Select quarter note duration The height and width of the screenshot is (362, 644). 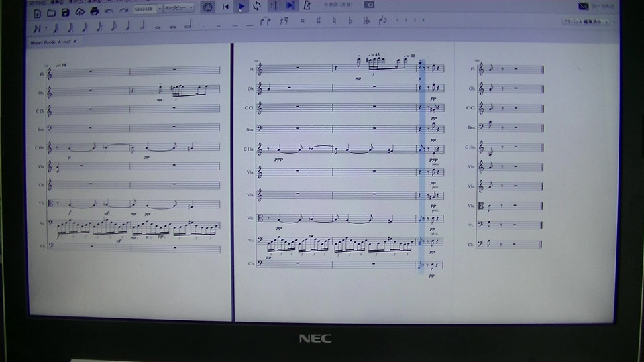127,26
